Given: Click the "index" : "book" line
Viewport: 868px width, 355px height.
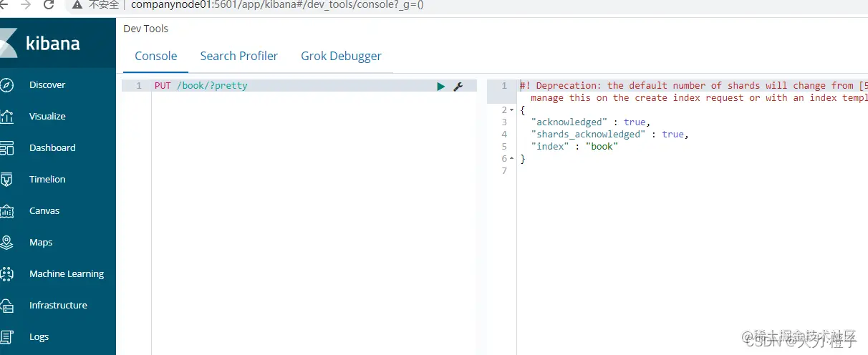Looking at the screenshot, I should [574, 147].
